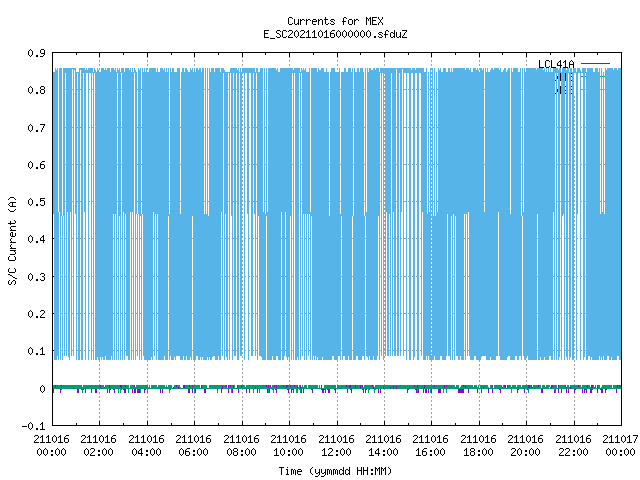Click the 0.9 y-axis tick value
The width and height of the screenshot is (640, 480).
point(36,53)
